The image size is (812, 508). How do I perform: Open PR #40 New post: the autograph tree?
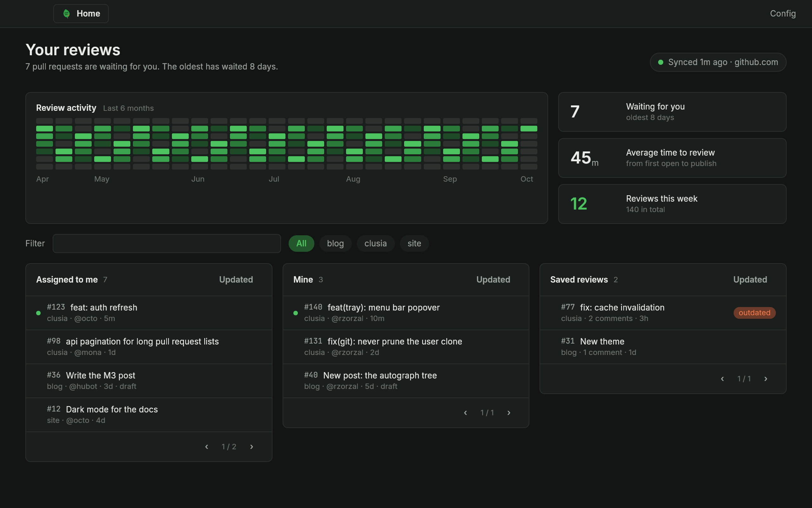click(406, 381)
